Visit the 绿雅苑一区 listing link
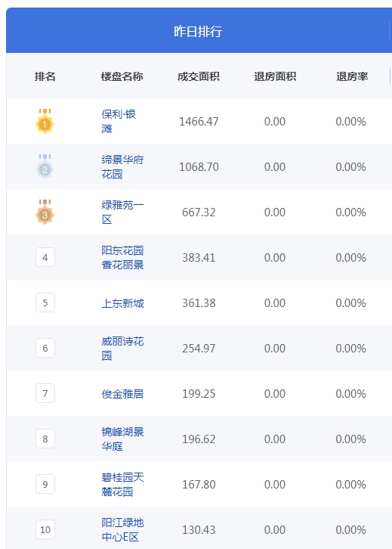This screenshot has height=549, width=392. (x=122, y=212)
